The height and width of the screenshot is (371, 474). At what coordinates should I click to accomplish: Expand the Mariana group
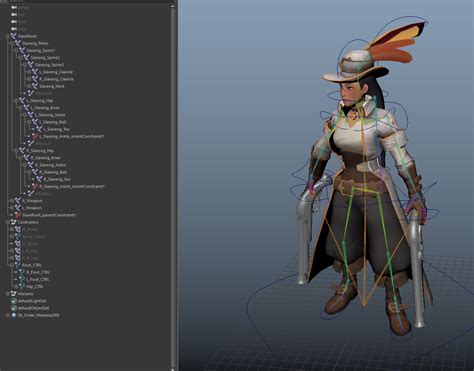coord(7,294)
